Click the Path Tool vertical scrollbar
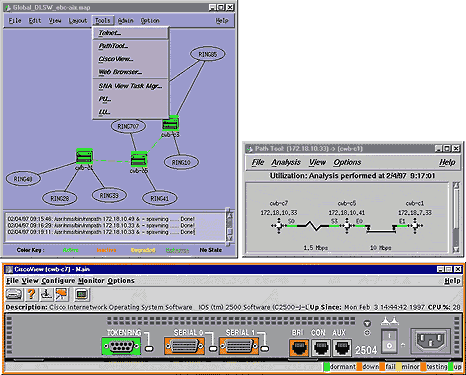 click(x=456, y=218)
